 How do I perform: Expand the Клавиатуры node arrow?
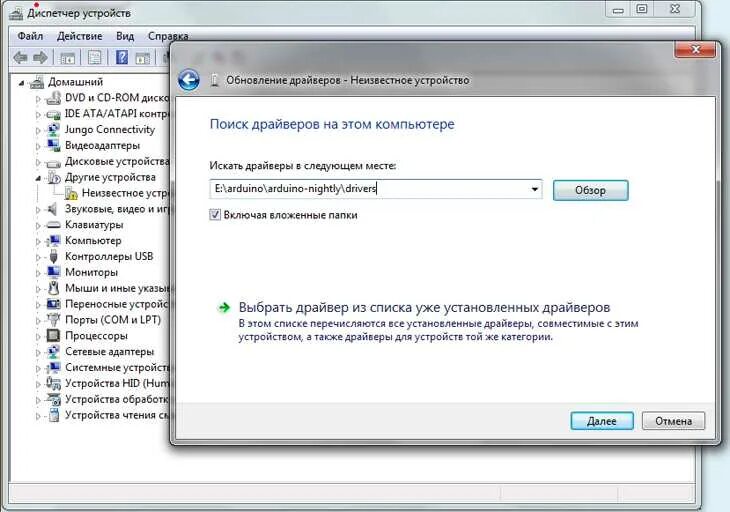tap(38, 226)
